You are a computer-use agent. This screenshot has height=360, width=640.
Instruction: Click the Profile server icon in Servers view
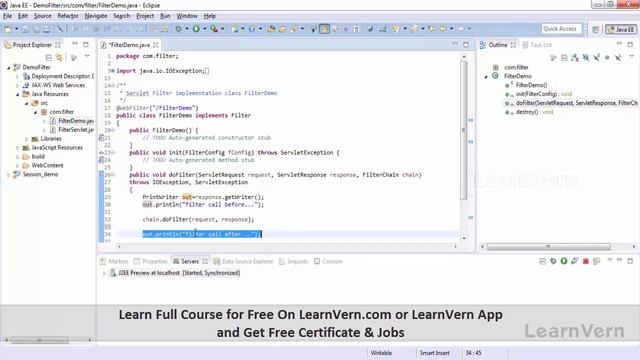[x=575, y=261]
